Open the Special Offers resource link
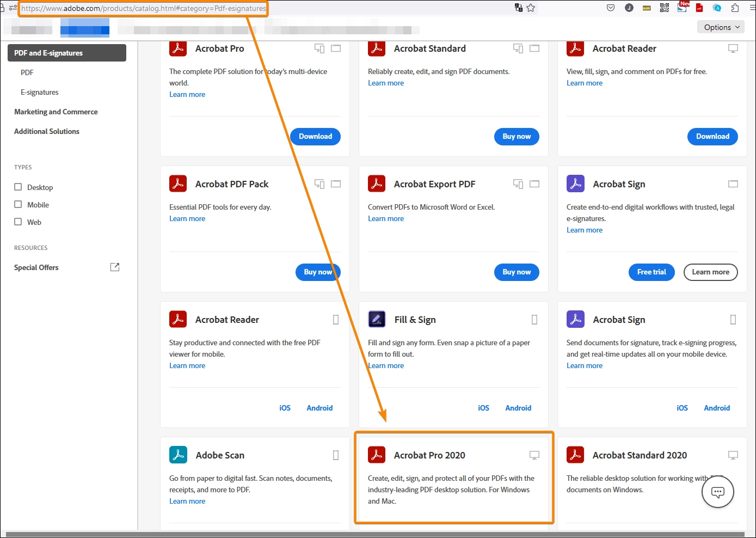Image resolution: width=756 pixels, height=538 pixels. tap(36, 267)
